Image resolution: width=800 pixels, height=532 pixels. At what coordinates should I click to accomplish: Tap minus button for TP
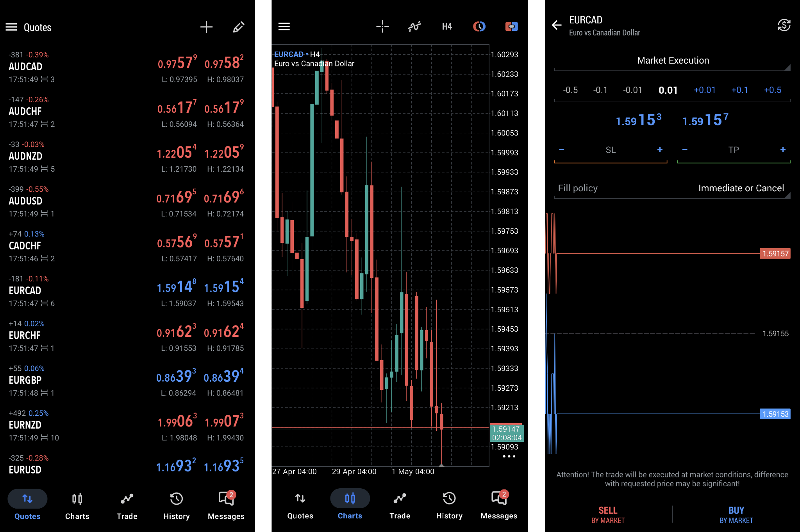point(685,150)
